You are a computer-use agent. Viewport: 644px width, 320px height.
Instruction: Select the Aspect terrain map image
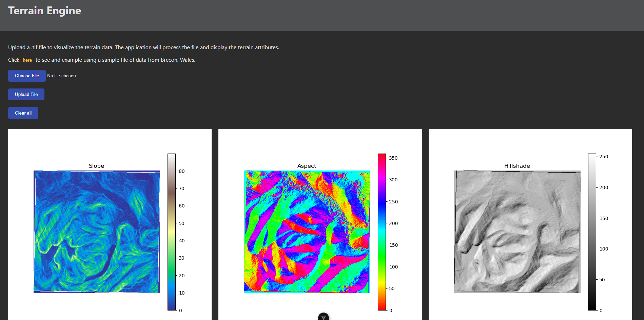coord(307,232)
